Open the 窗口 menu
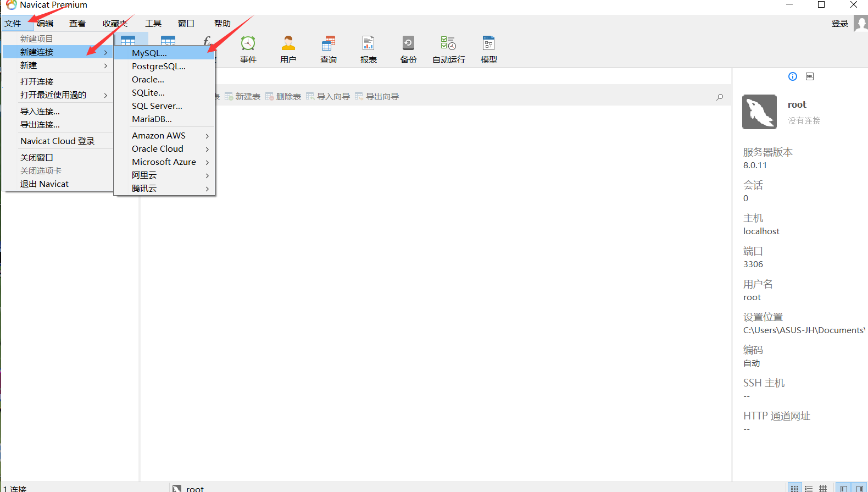The width and height of the screenshot is (868, 492). pos(186,24)
